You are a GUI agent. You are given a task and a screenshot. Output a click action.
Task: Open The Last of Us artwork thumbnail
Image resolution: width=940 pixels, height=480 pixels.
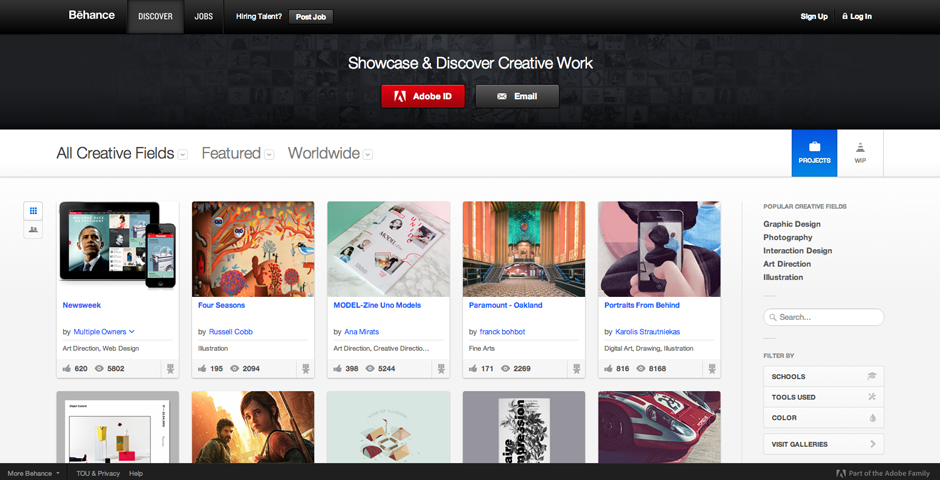pyautogui.click(x=253, y=427)
